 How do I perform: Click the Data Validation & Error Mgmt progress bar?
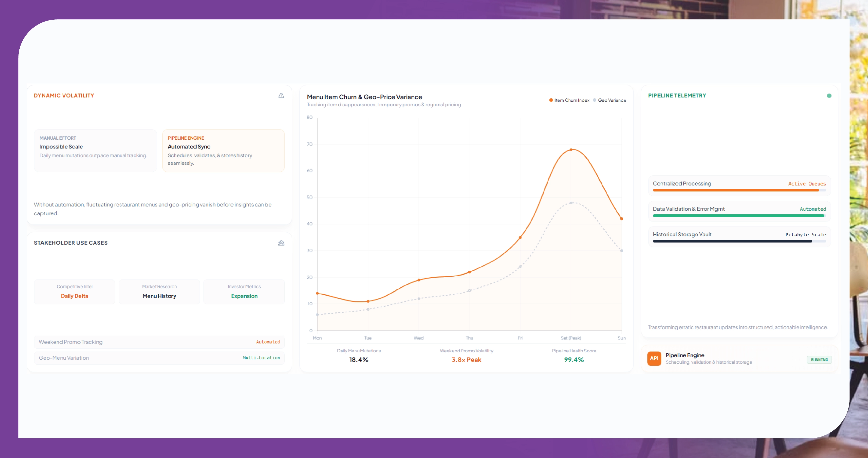click(739, 216)
